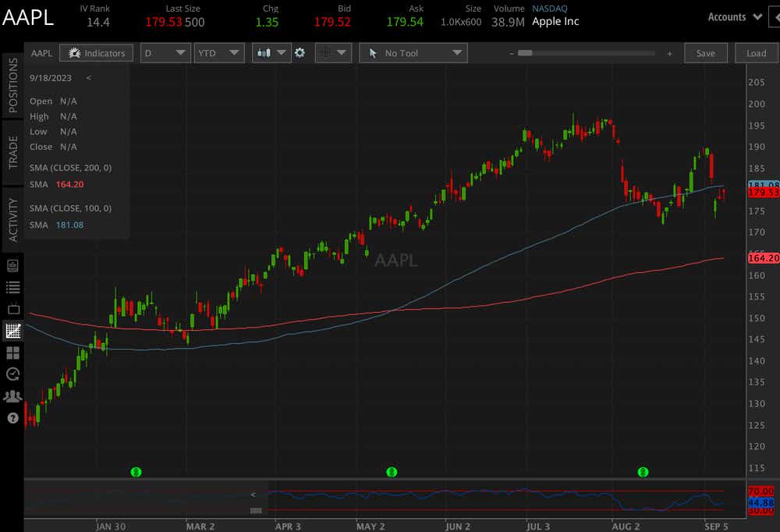The width and height of the screenshot is (780, 532).
Task: Open the No Tool drawing dropdown
Action: 413,53
